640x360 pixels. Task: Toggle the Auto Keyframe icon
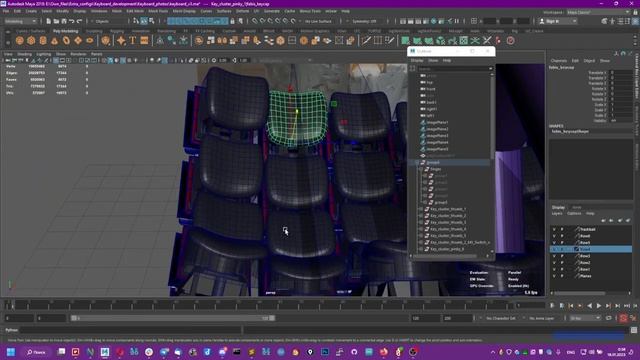pyautogui.click(x=623, y=318)
